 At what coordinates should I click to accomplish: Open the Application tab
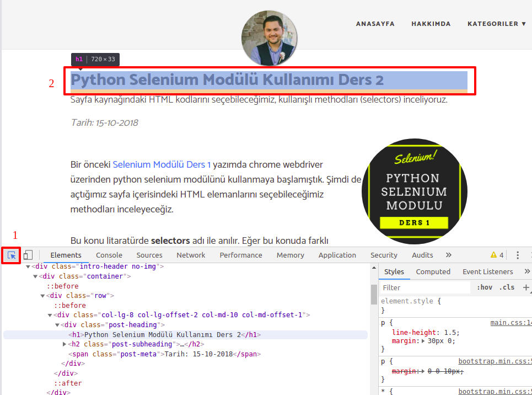coord(337,255)
